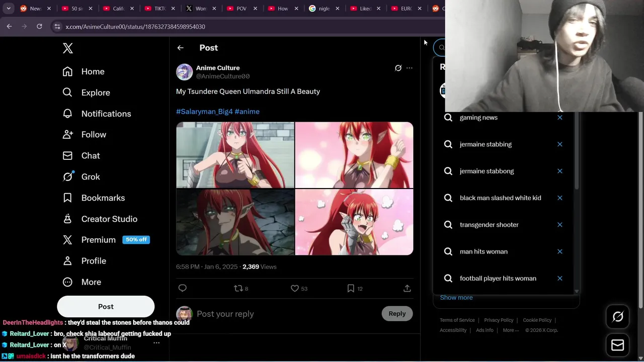
Task: Remove the jermaine stabbong recent search
Action: pyautogui.click(x=559, y=171)
